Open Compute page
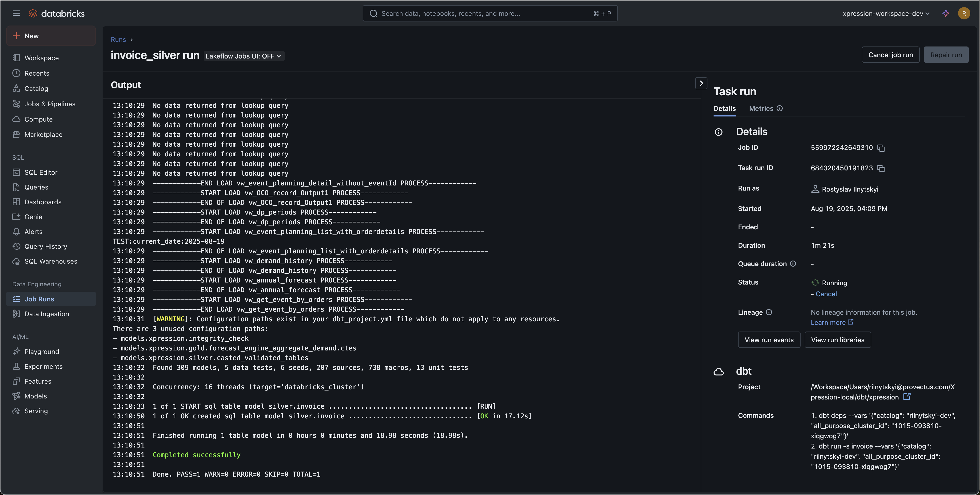 point(51,119)
